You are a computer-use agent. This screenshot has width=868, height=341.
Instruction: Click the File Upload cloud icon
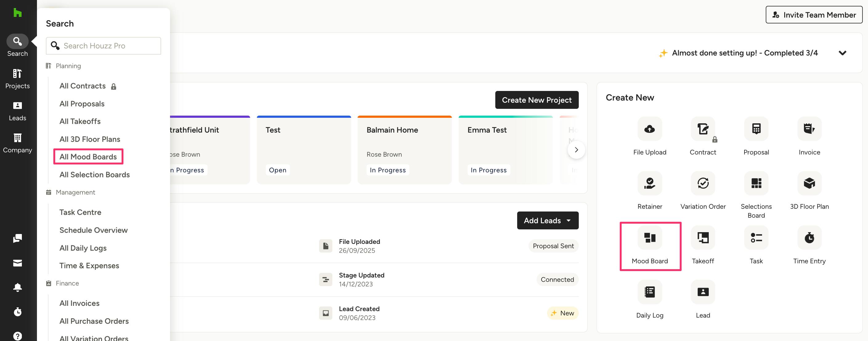(x=649, y=129)
